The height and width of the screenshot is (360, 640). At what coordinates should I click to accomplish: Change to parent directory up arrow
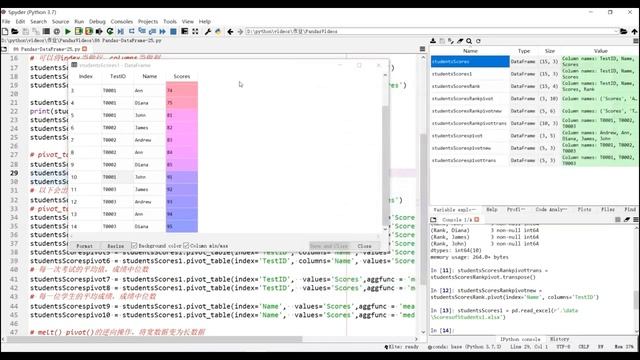[634, 31]
